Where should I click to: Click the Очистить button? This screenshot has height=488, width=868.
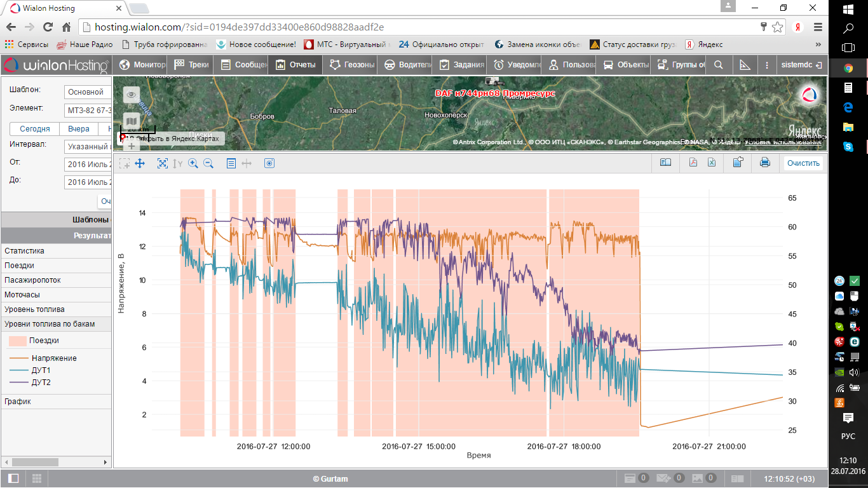[803, 163]
